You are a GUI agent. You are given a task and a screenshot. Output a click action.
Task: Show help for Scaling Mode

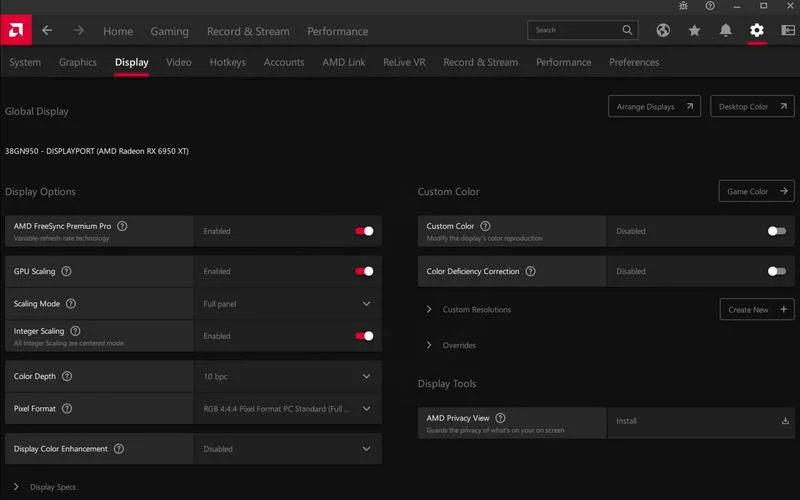(x=71, y=304)
